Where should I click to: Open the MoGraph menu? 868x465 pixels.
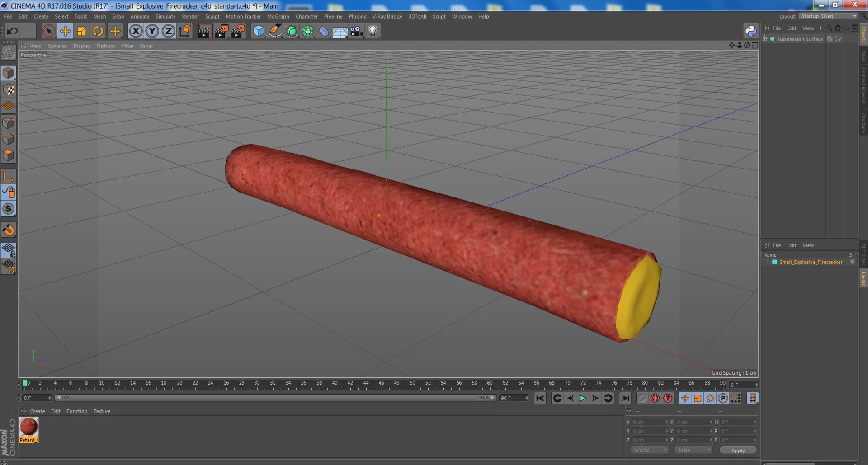[278, 16]
